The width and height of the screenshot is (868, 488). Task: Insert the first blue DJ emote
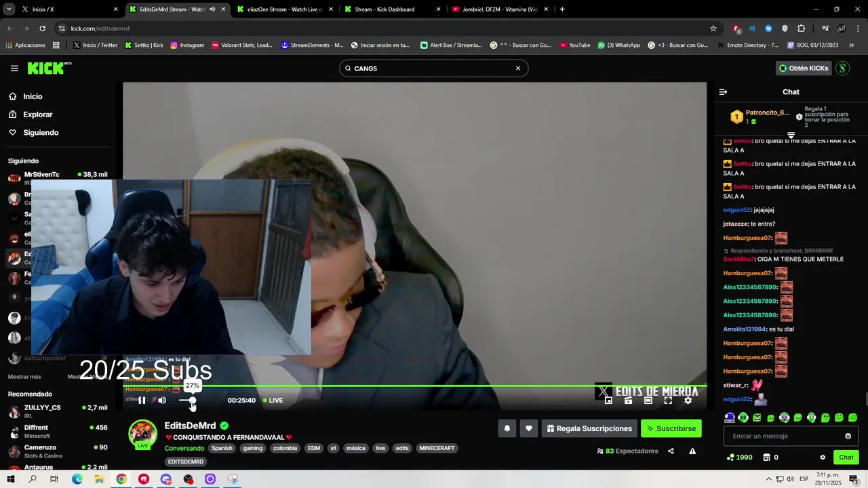pos(730,418)
